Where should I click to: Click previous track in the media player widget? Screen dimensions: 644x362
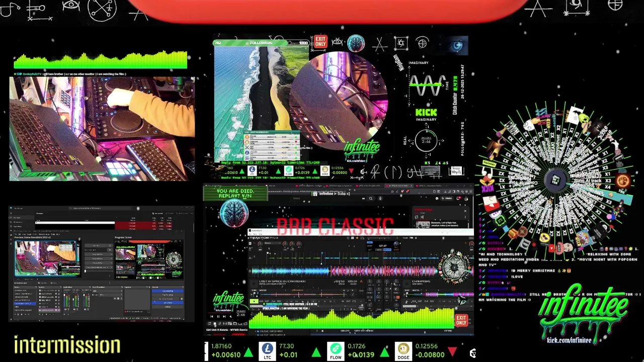click(x=212, y=316)
